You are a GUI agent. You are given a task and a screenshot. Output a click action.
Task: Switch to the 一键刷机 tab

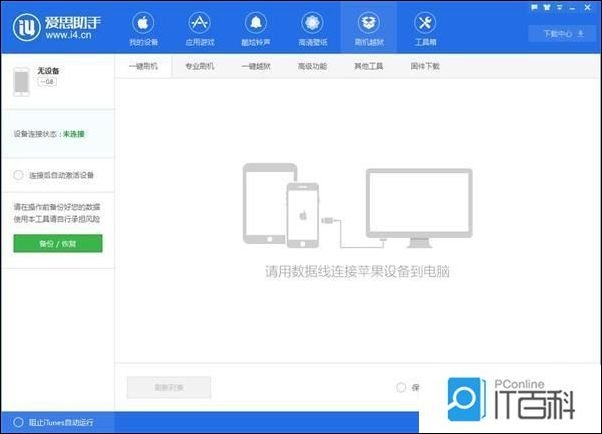143,66
